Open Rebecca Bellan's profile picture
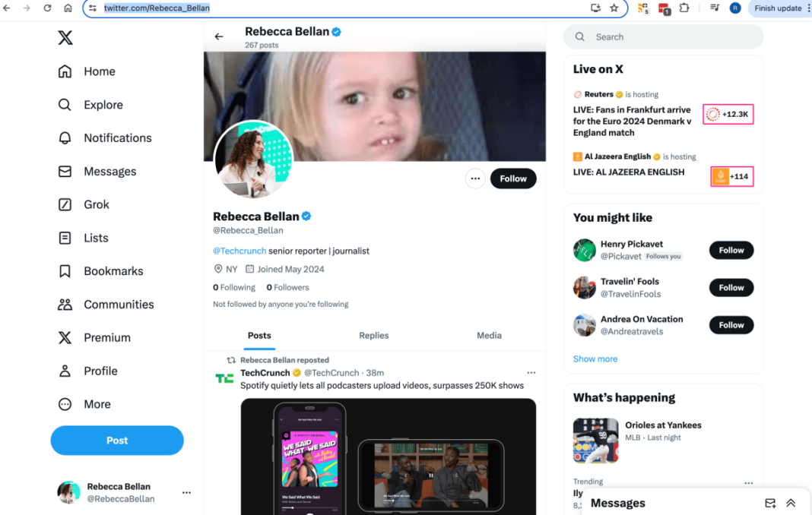812x515 pixels. 253,159
